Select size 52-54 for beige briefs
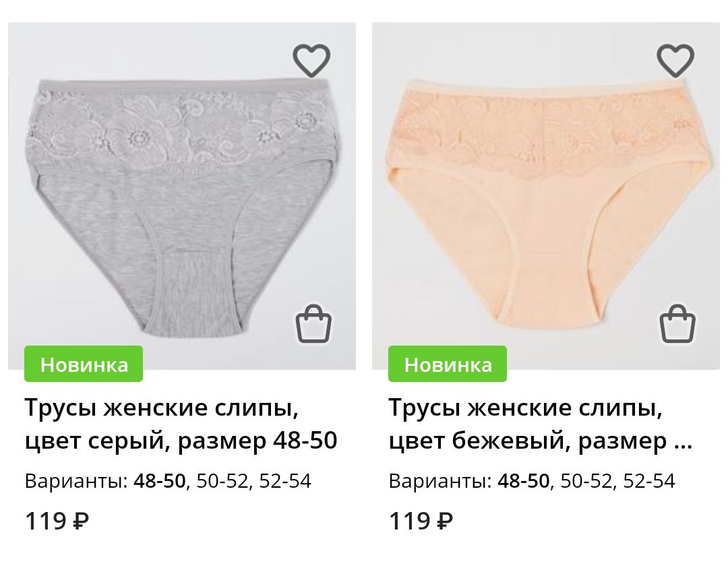728x576 pixels. pos(649,481)
